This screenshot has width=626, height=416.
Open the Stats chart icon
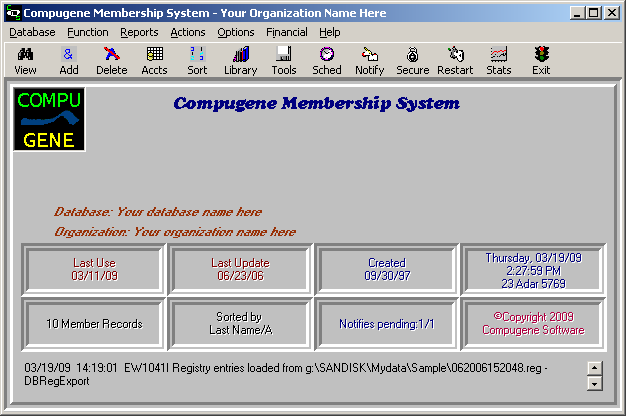click(x=499, y=61)
